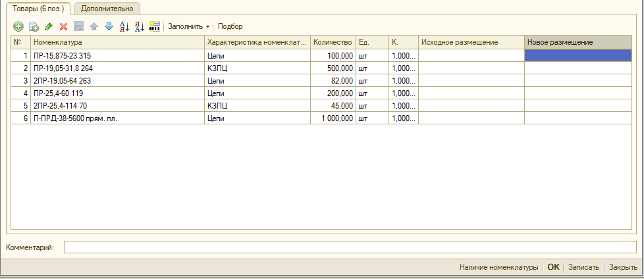Image resolution: width=644 pixels, height=279 pixels.
Task: Click the Номенклатура column header
Action: click(x=117, y=42)
